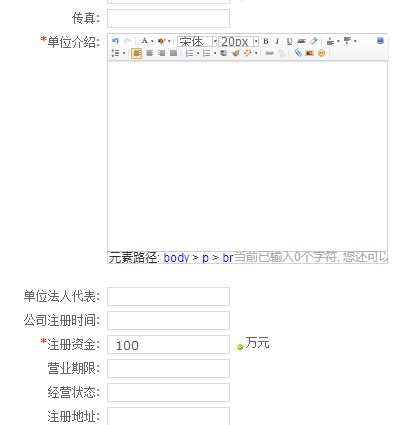The image size is (410, 425).
Task: Click the undo arrow in editor toolbar
Action: (x=115, y=41)
